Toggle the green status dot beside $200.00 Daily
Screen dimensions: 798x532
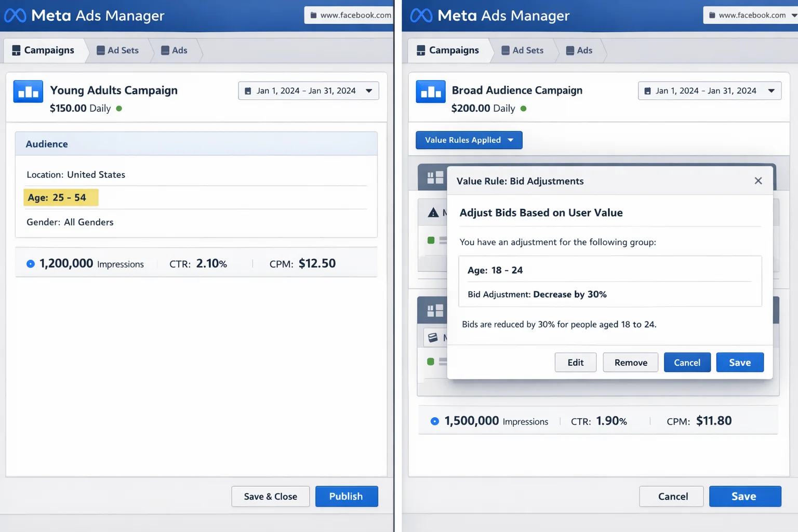[x=523, y=109]
